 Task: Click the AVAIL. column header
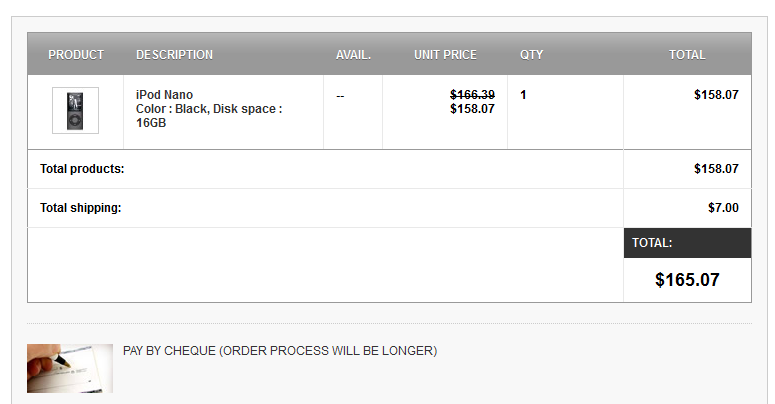click(x=353, y=55)
